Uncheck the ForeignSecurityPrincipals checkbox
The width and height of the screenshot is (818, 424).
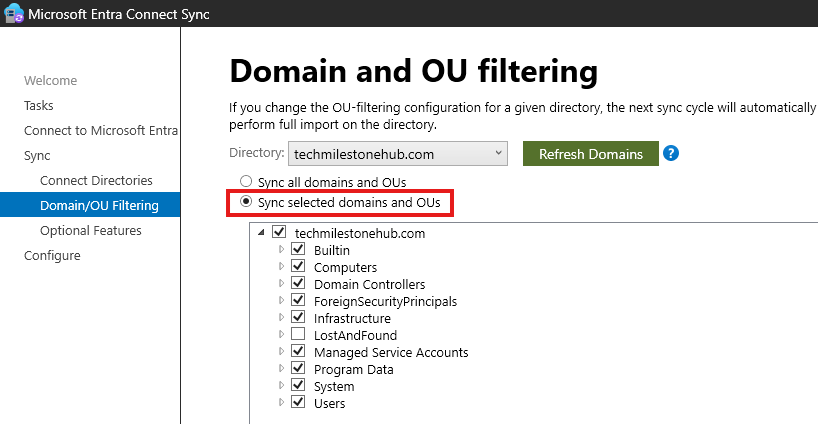pyautogui.click(x=298, y=300)
